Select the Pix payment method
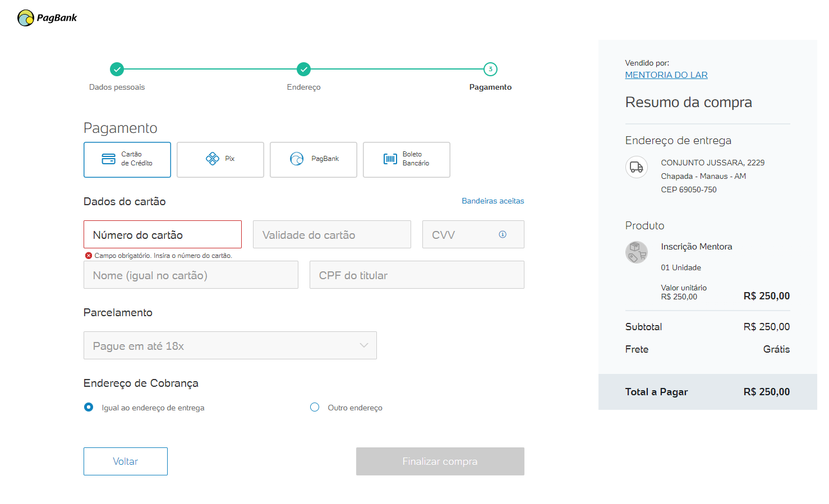 point(220,160)
